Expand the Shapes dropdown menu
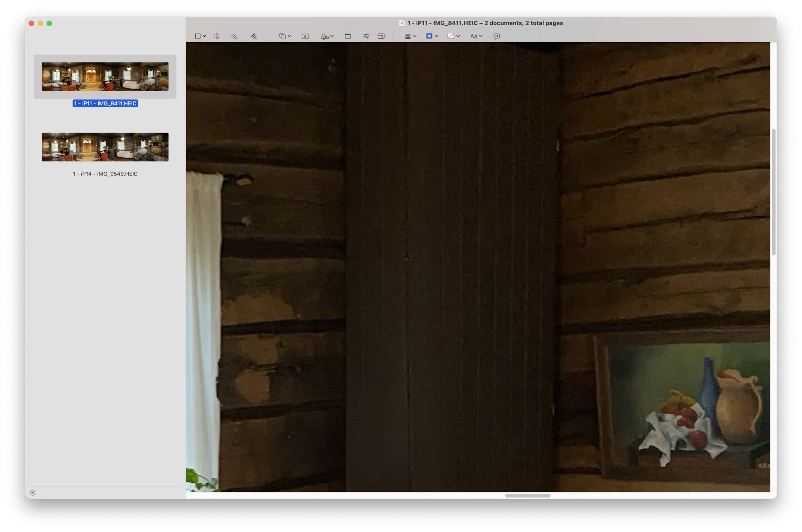The width and height of the screenshot is (802, 532). coord(285,36)
